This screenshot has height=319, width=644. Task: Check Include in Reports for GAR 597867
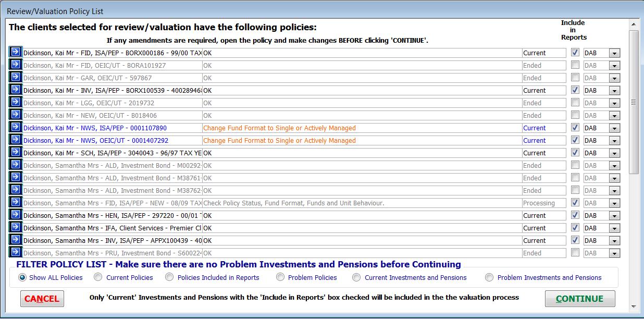pos(575,77)
